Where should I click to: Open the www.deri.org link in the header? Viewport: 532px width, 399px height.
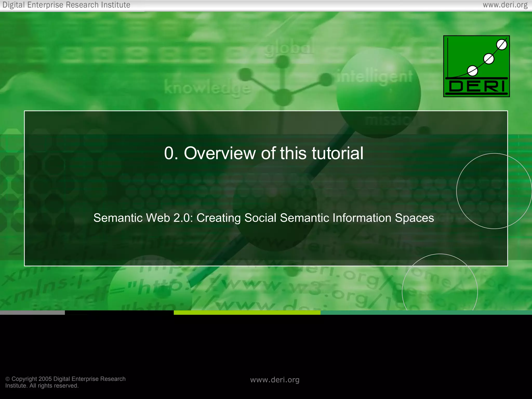(505, 5)
